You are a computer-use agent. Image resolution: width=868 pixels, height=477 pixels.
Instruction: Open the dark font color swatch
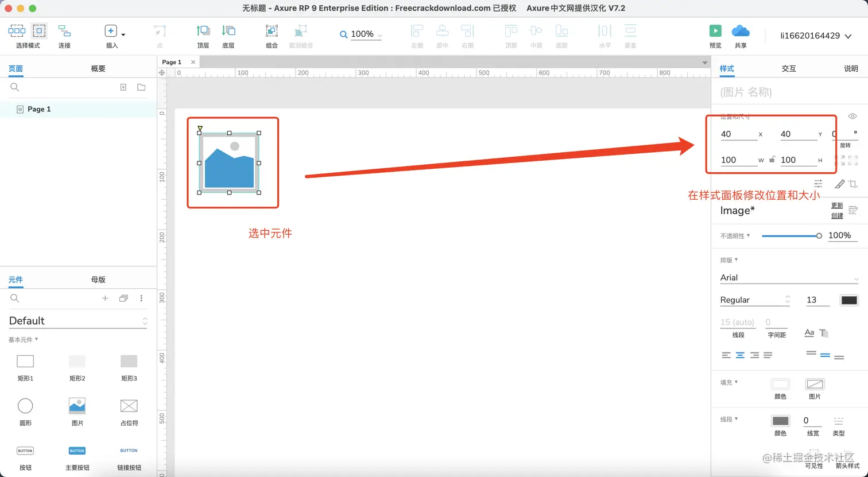(x=849, y=300)
